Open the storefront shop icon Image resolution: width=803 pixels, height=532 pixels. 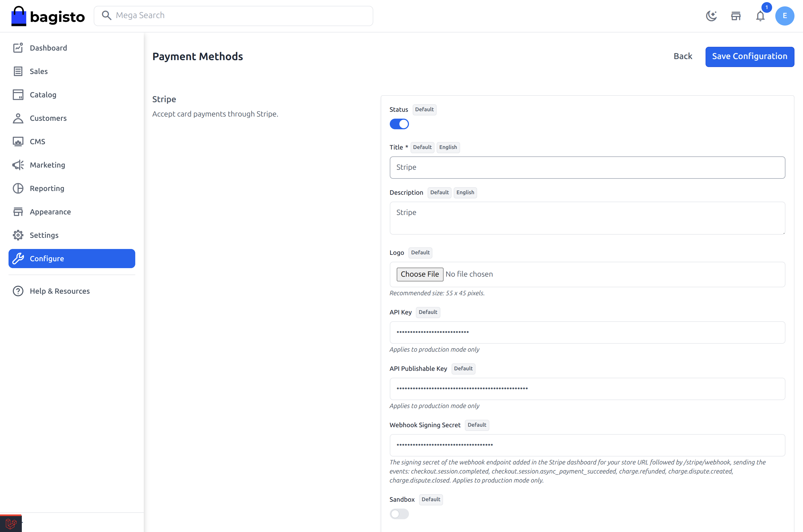click(x=736, y=16)
